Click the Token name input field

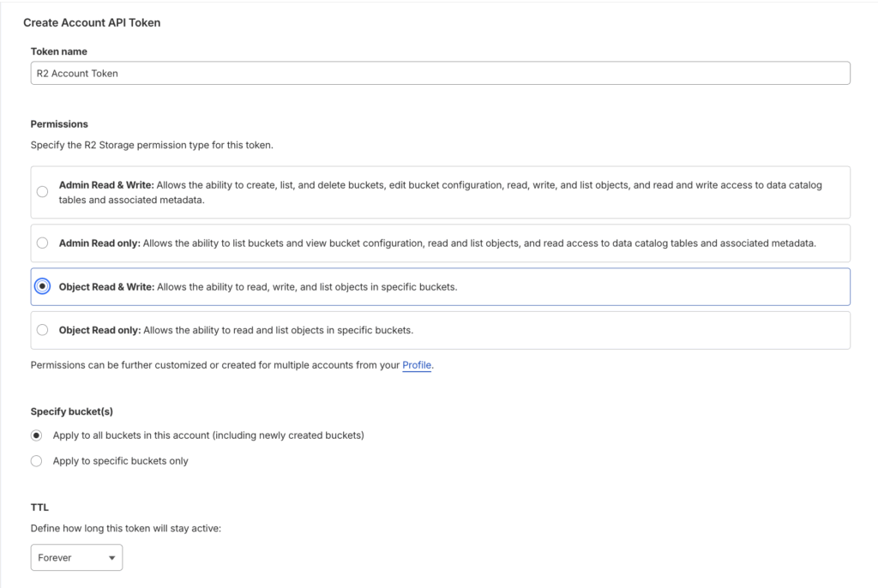point(440,74)
